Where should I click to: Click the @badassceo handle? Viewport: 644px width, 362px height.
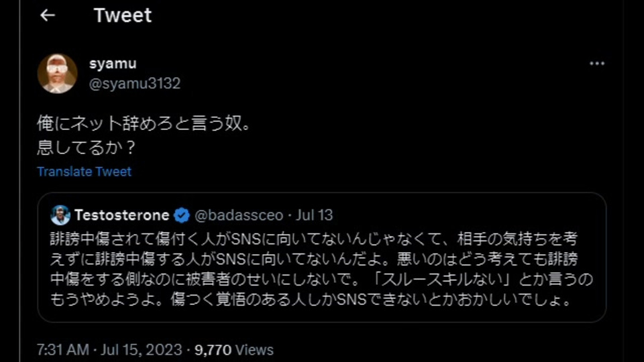pos(240,215)
